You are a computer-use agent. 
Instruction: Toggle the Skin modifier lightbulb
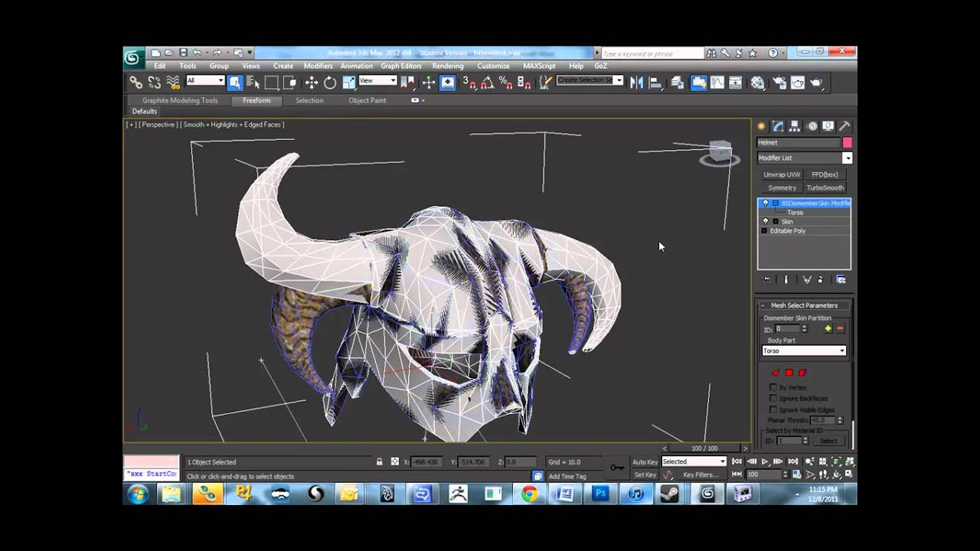click(x=766, y=221)
